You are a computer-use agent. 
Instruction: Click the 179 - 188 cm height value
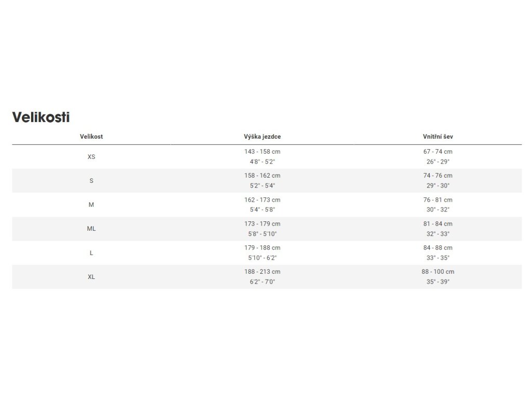(x=262, y=248)
